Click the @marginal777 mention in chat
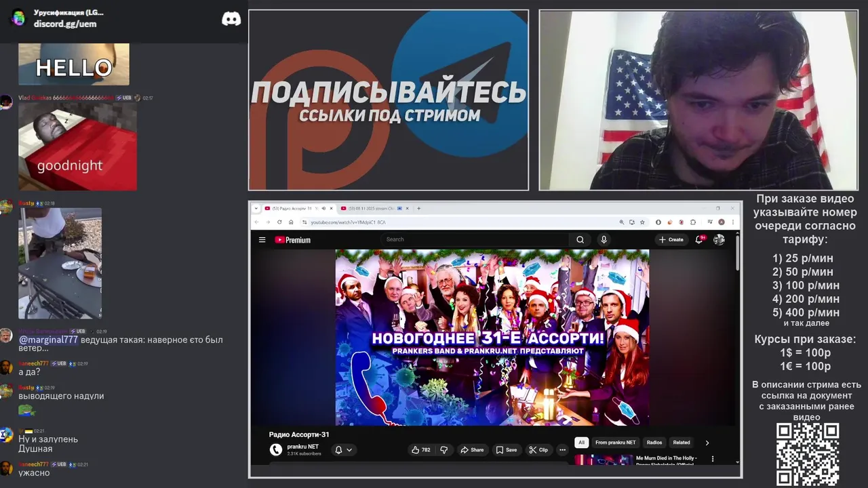 pos(48,340)
